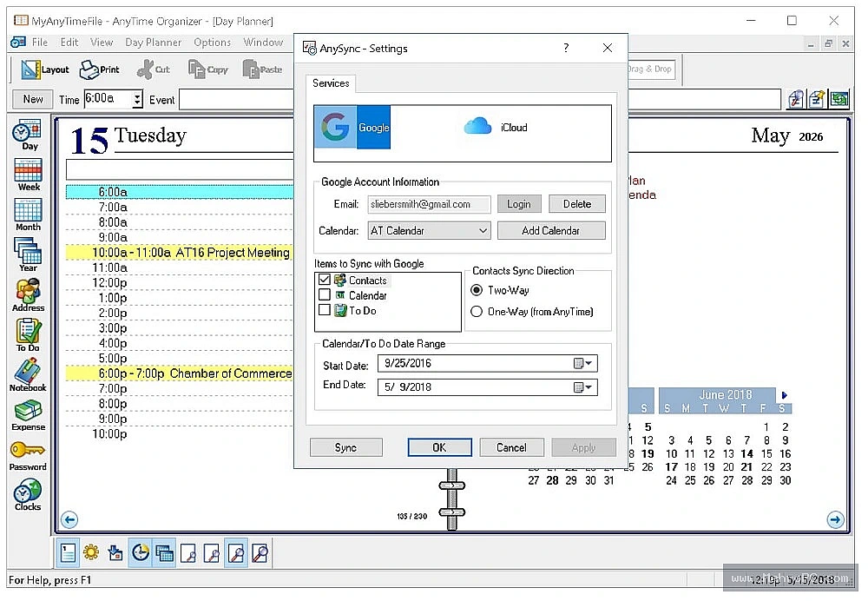Click Cancel in AnySync Settings
The image size is (868, 601).
pos(511,447)
